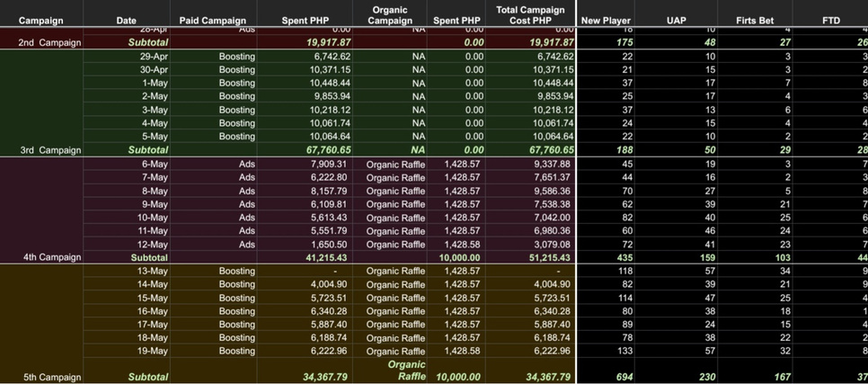Click the Campaign column header
The height and width of the screenshot is (384, 868).
pyautogui.click(x=40, y=20)
